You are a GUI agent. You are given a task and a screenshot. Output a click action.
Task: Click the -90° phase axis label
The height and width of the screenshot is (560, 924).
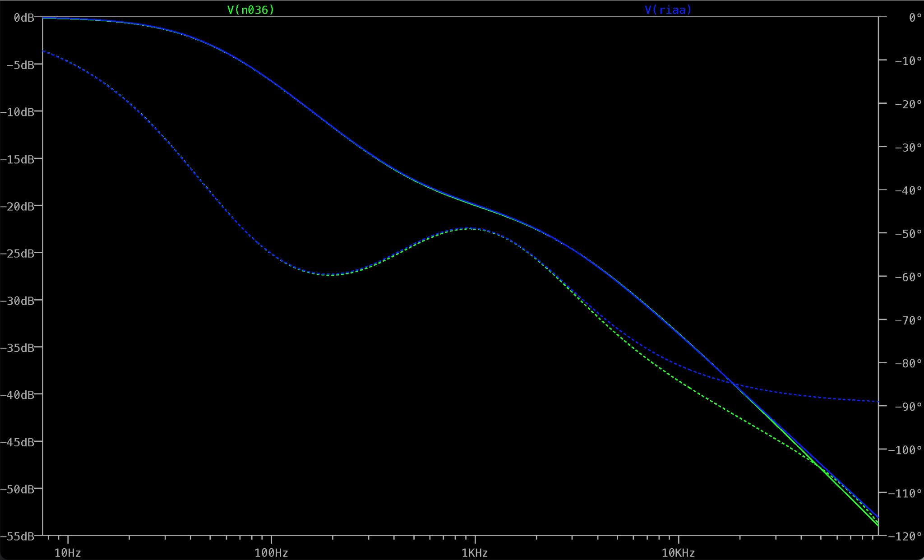click(908, 407)
